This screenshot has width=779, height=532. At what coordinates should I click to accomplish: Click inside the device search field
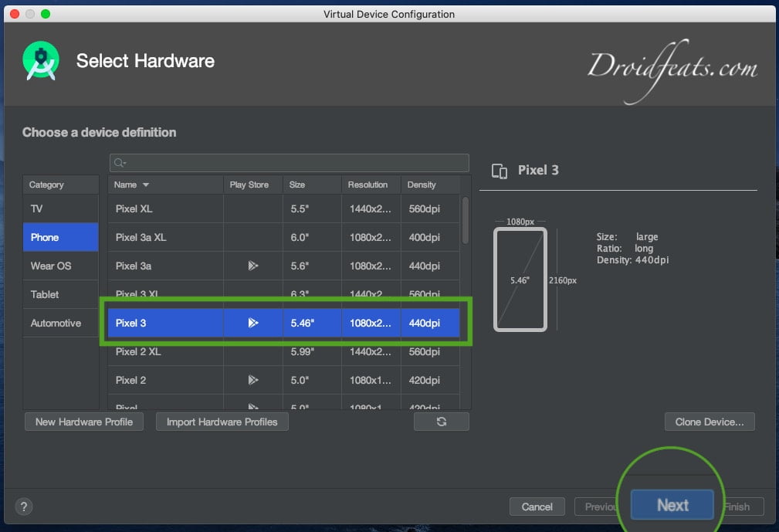(290, 162)
